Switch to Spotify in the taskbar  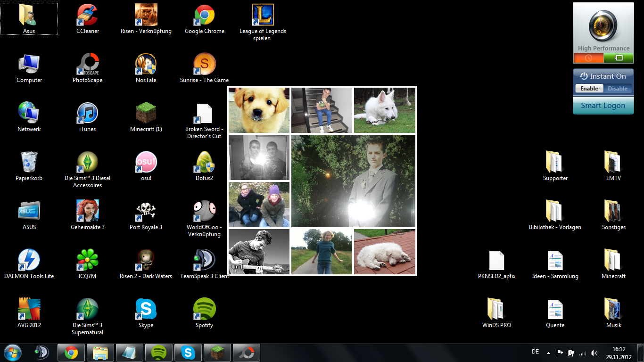click(x=159, y=353)
